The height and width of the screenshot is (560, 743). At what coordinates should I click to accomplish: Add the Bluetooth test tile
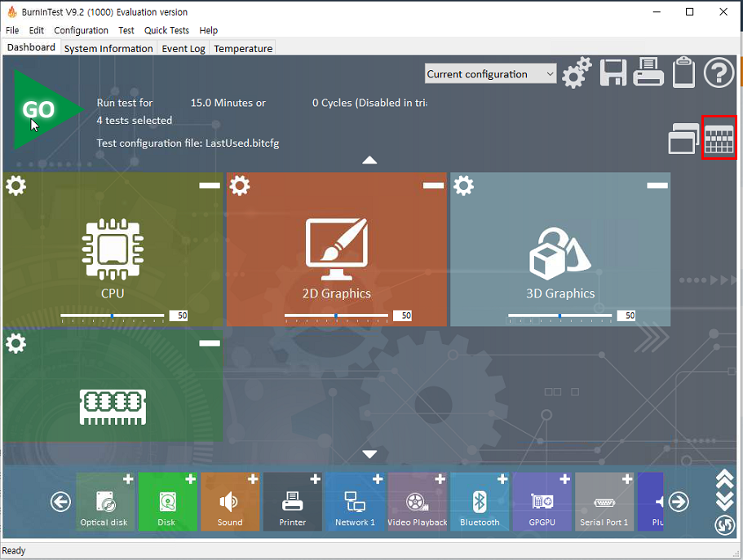pos(480,501)
